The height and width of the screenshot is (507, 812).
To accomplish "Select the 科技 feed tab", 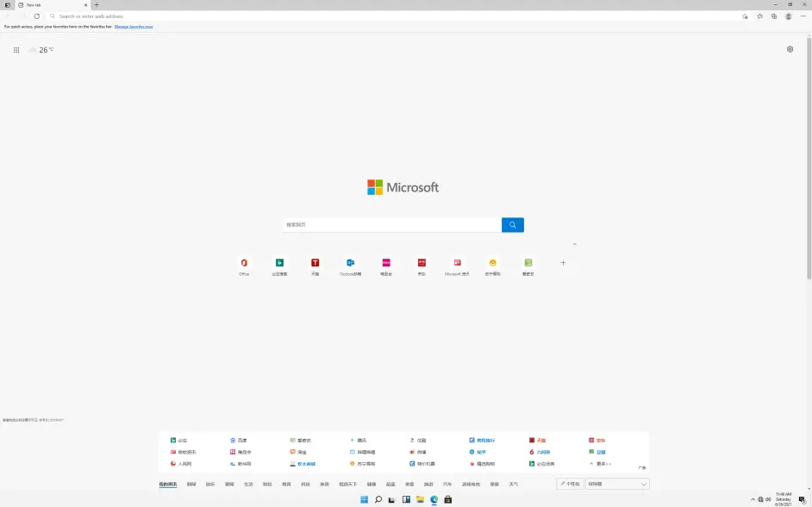I will click(305, 485).
